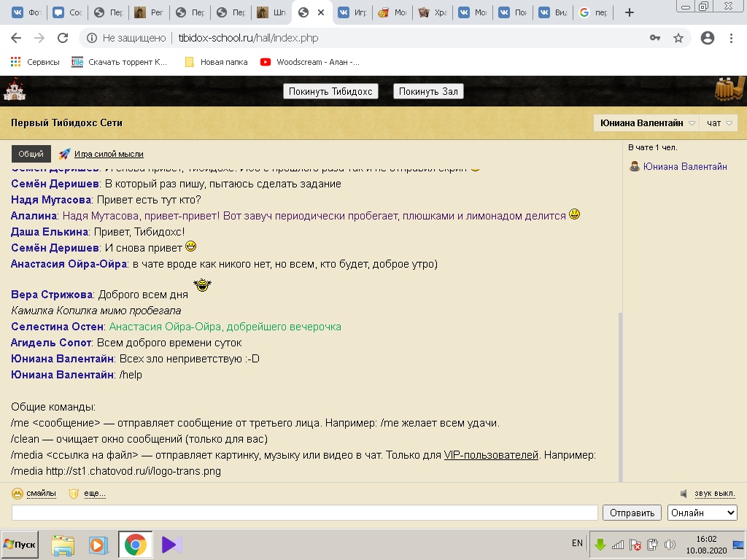Expand the чат dropdown menu
This screenshot has width=747, height=560.
coord(719,122)
